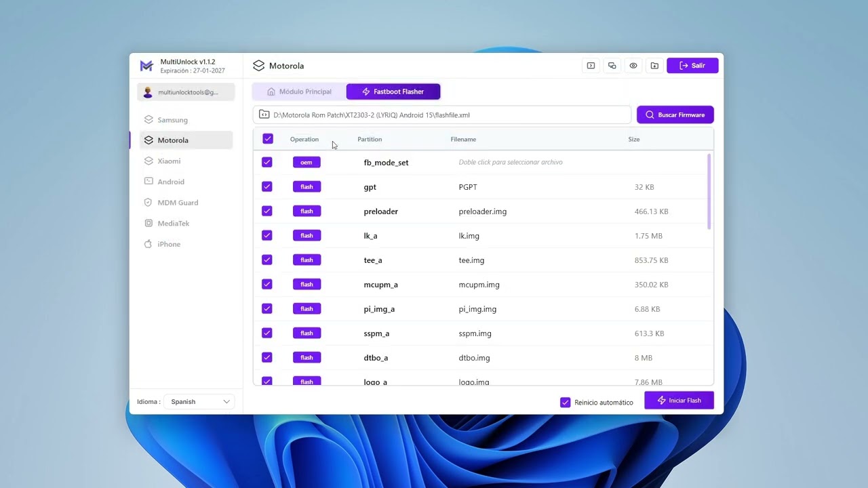Viewport: 868px width, 488px height.
Task: Start flashing with Iniciar Flash
Action: [x=679, y=401]
